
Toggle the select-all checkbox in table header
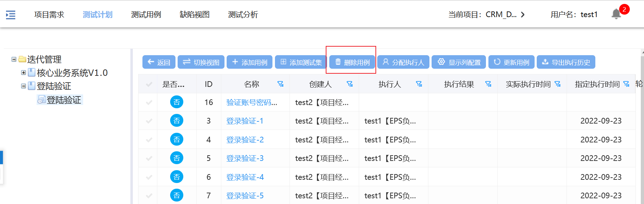point(149,84)
